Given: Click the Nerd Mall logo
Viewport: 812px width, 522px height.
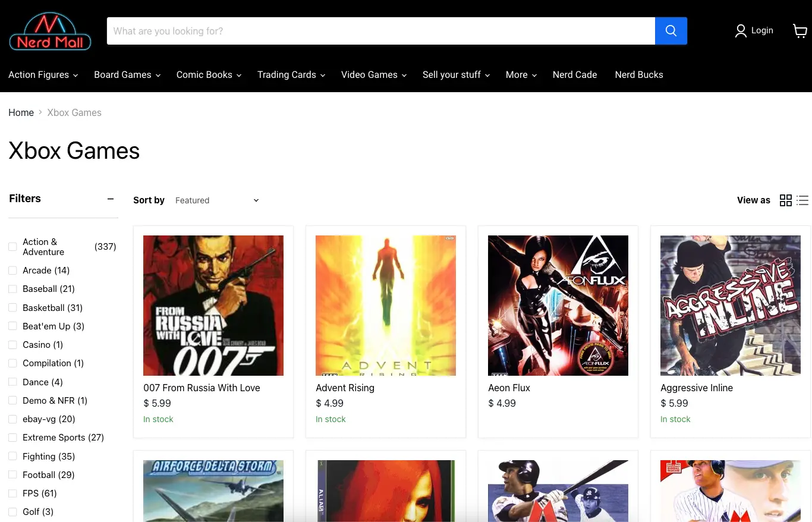Looking at the screenshot, I should point(51,32).
